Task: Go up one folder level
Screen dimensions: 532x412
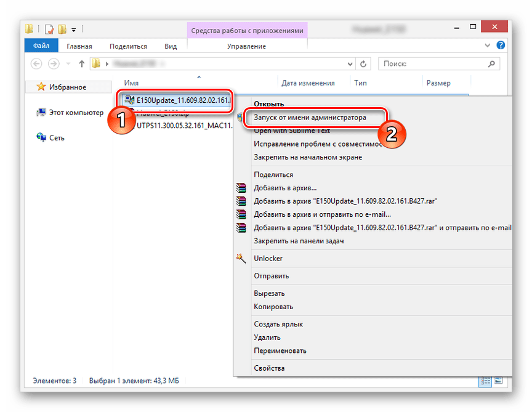Action: point(81,64)
